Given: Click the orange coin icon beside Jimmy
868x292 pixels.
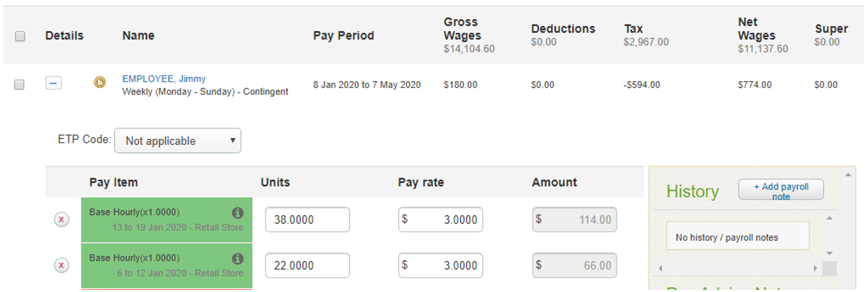Looking at the screenshot, I should (99, 82).
